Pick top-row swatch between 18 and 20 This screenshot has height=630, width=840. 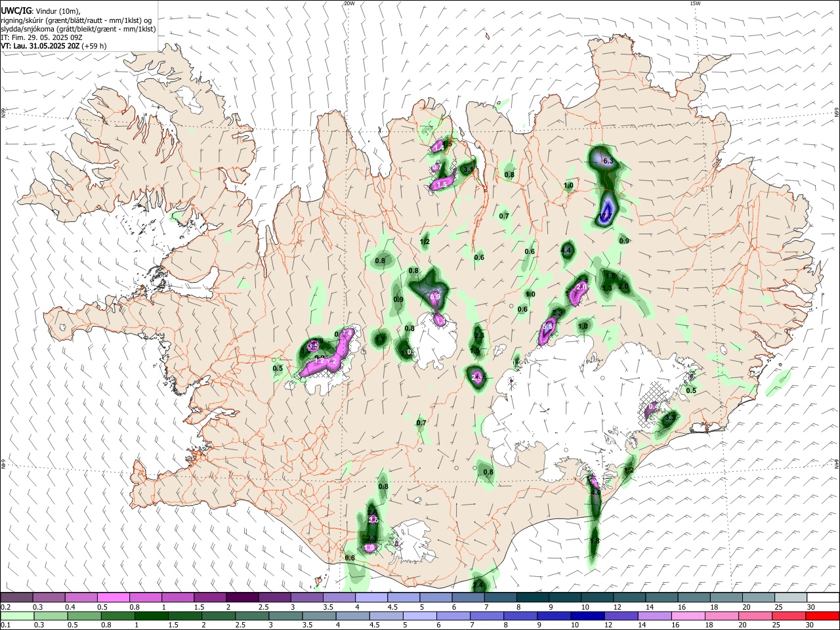(x=727, y=598)
